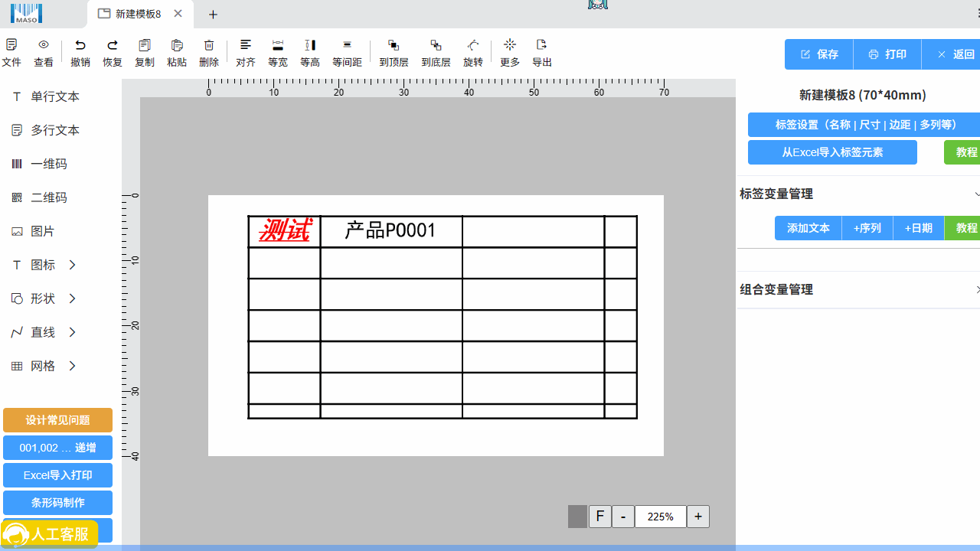Click the Export (导出) icon

[542, 46]
